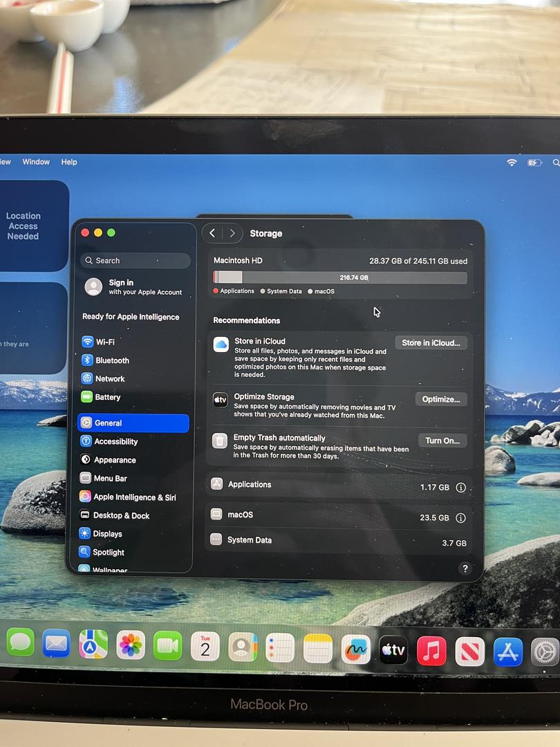This screenshot has height=747, width=560.
Task: Click the settings Search field
Action: coord(136,261)
